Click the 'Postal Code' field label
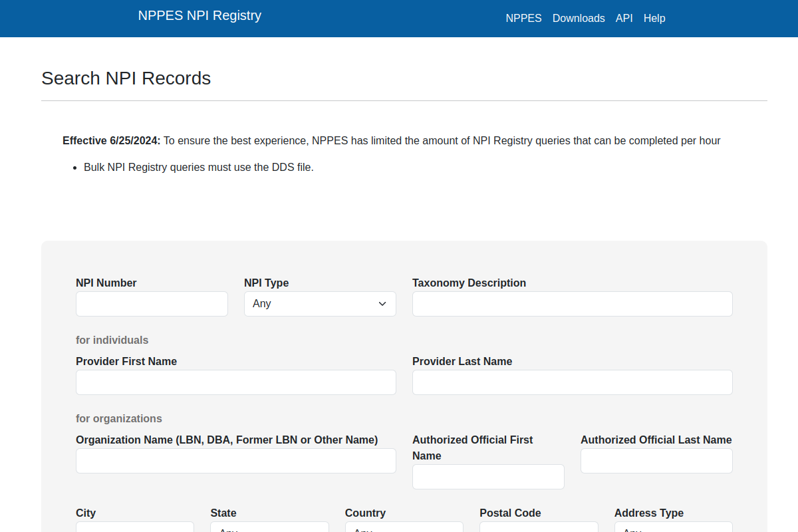Viewport: 798px width, 532px height. tap(510, 513)
